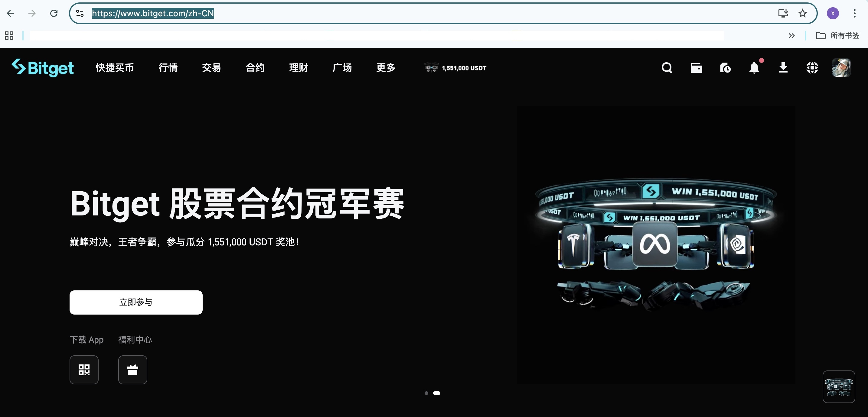Click the bookmark star in address bar

(802, 13)
